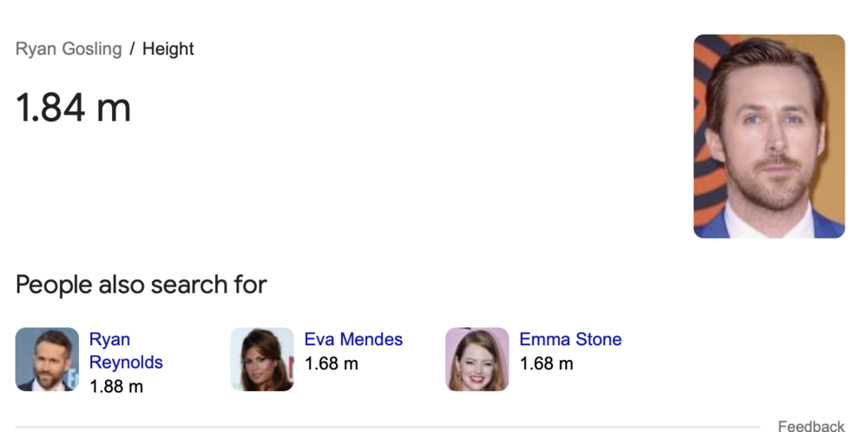Click the 1.68 m under Emma Stone
The height and width of the screenshot is (432, 868).
546,363
